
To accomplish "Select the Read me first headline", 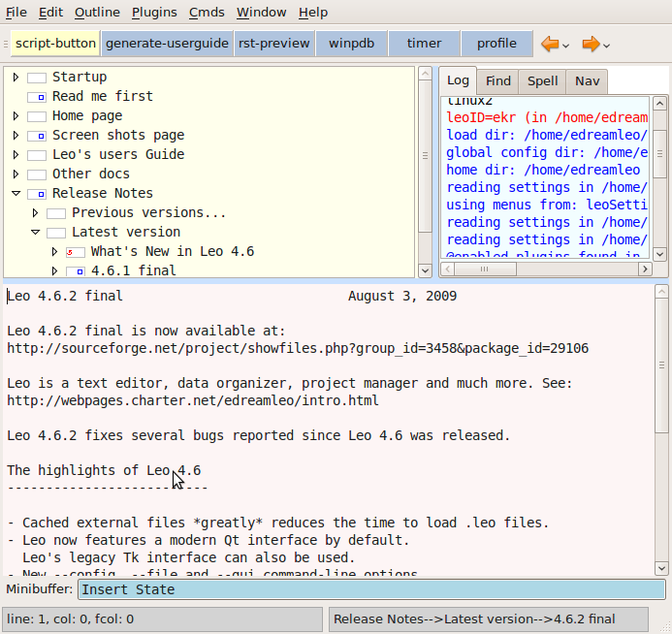I will click(x=103, y=96).
